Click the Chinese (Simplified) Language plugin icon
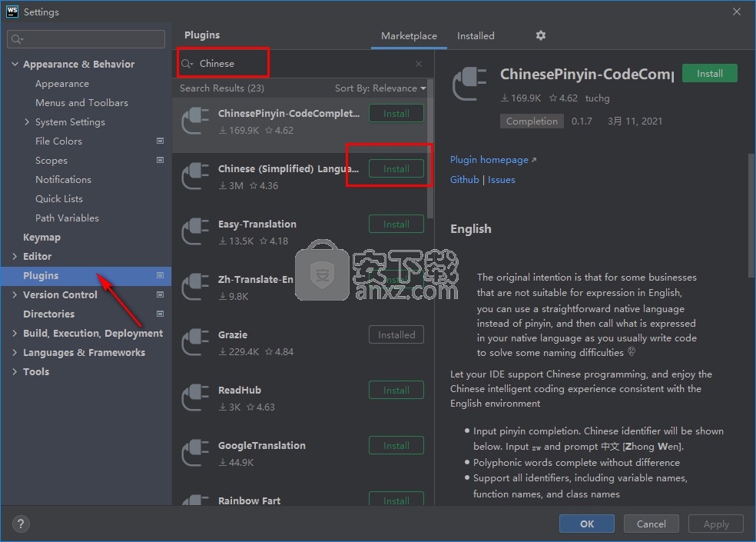The width and height of the screenshot is (756, 542). 195,176
